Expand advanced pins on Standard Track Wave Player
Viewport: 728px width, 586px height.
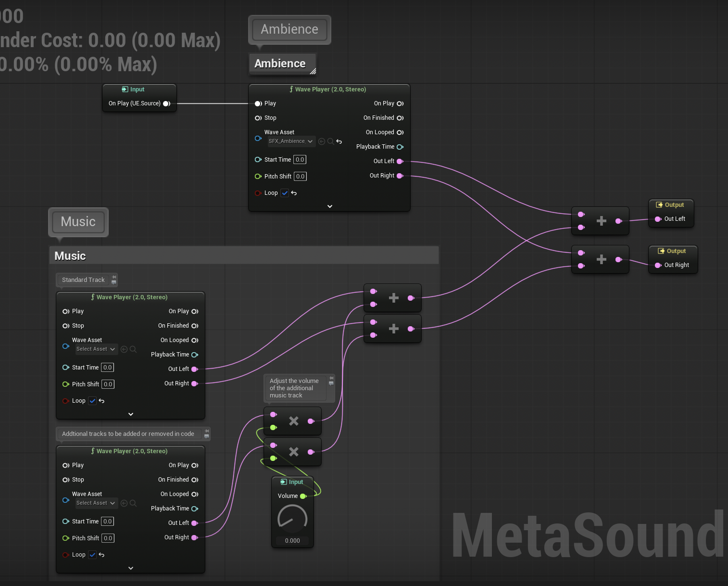click(x=131, y=414)
